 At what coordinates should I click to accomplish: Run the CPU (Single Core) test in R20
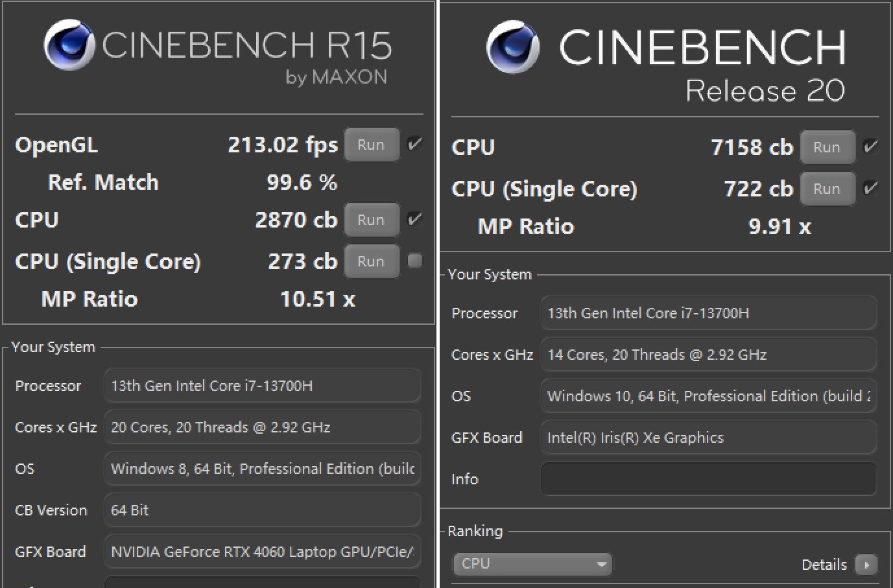tap(828, 189)
